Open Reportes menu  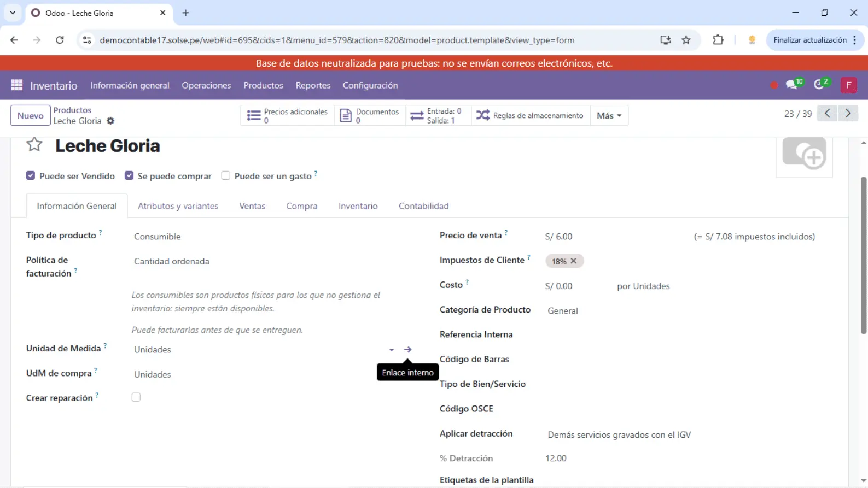click(x=313, y=85)
